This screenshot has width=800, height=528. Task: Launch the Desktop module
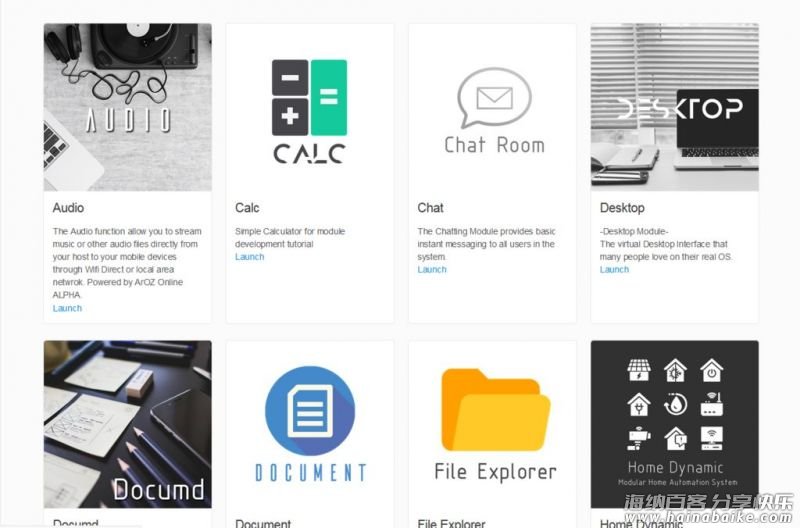(x=614, y=269)
